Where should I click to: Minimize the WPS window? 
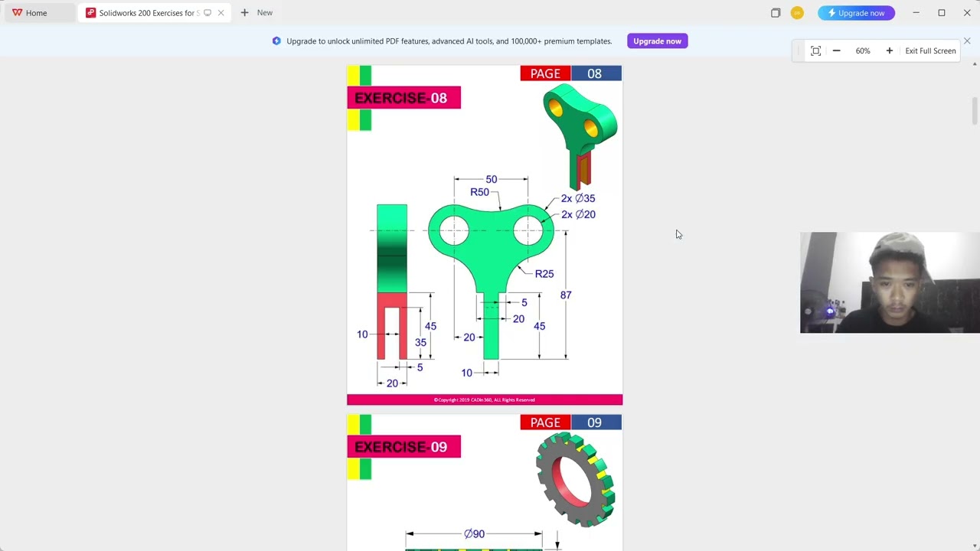click(916, 13)
